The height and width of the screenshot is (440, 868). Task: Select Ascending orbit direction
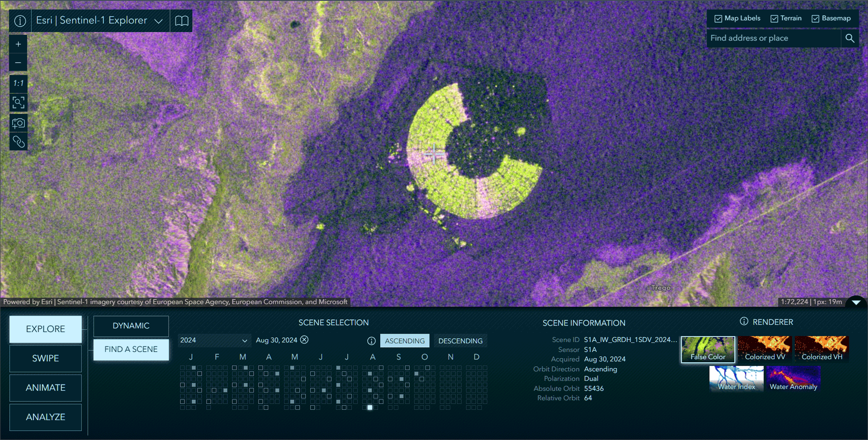(405, 341)
